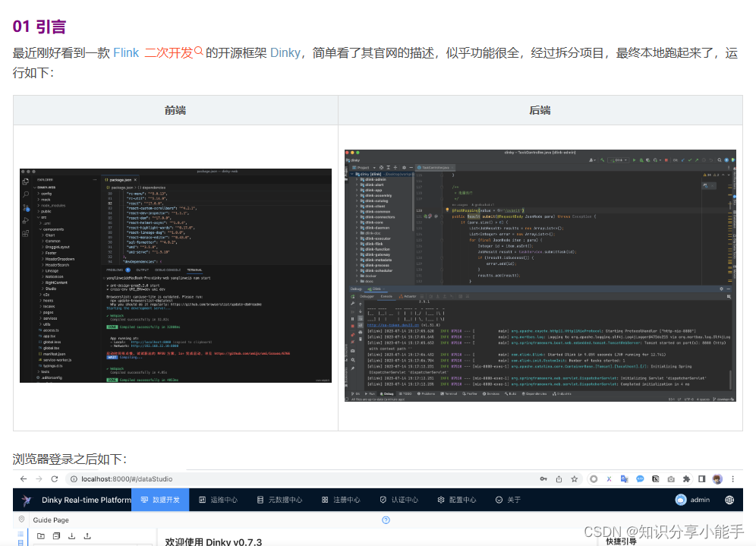Toggle the browser side panel icon
The image size is (756, 546).
[701, 479]
